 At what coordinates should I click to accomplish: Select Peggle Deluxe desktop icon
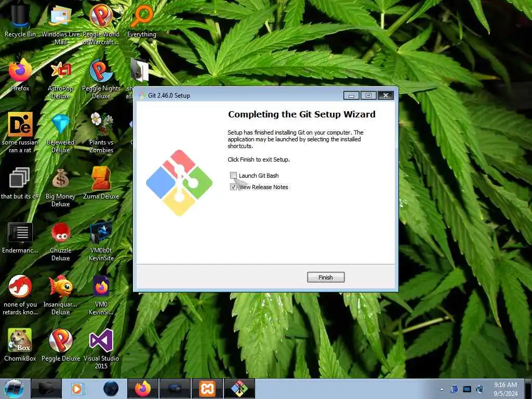pos(60,344)
